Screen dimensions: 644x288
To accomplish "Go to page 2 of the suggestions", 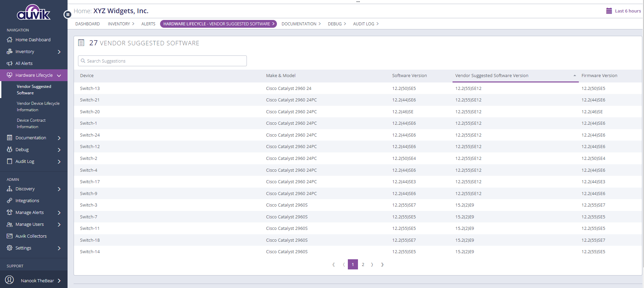I will point(363,265).
